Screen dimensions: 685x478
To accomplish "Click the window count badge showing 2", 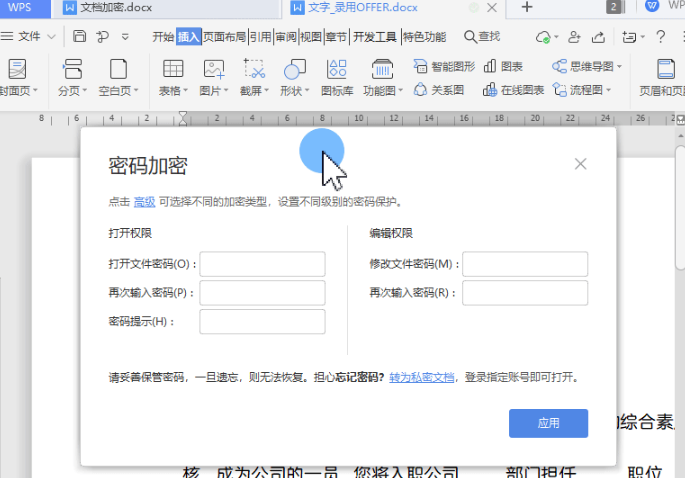I will (x=614, y=7).
